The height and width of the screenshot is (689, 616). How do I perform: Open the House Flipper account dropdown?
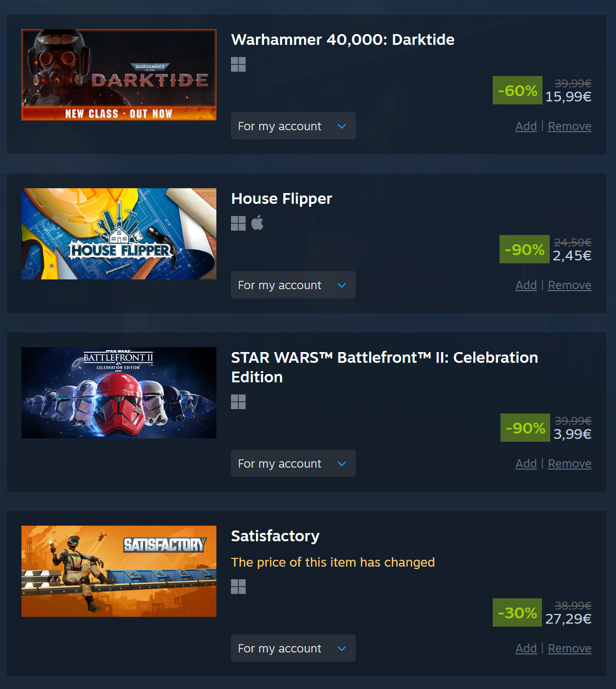tap(293, 285)
